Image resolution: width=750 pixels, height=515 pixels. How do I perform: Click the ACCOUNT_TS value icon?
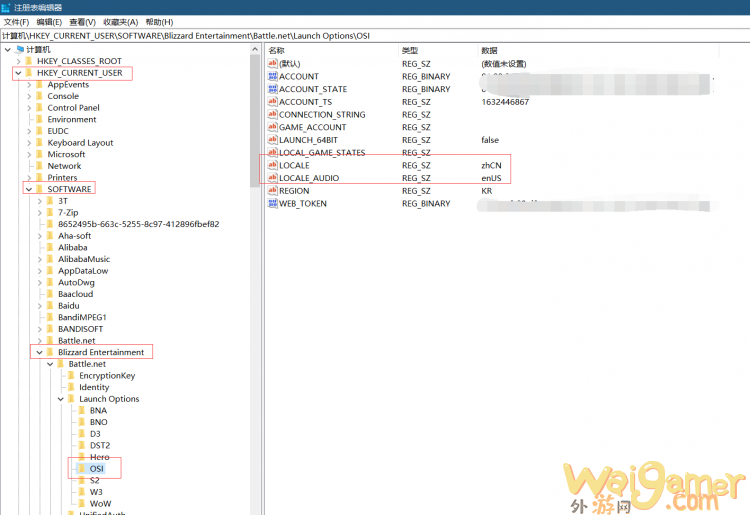click(273, 101)
